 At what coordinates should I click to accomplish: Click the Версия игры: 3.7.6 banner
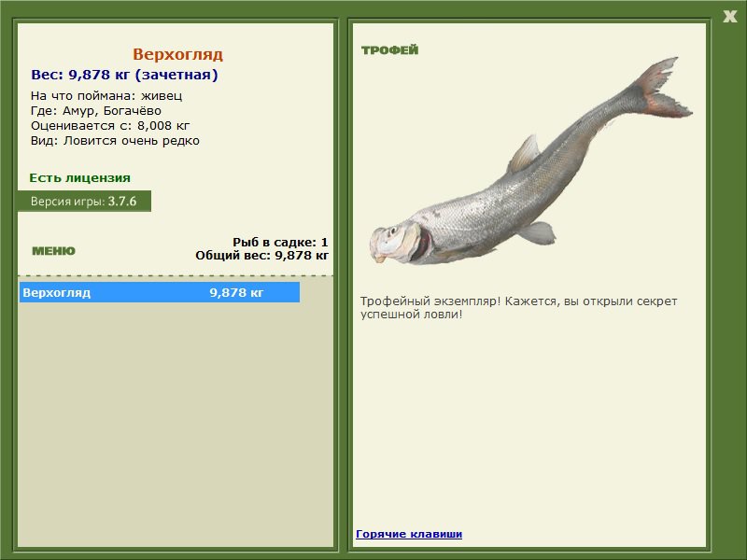[x=84, y=201]
